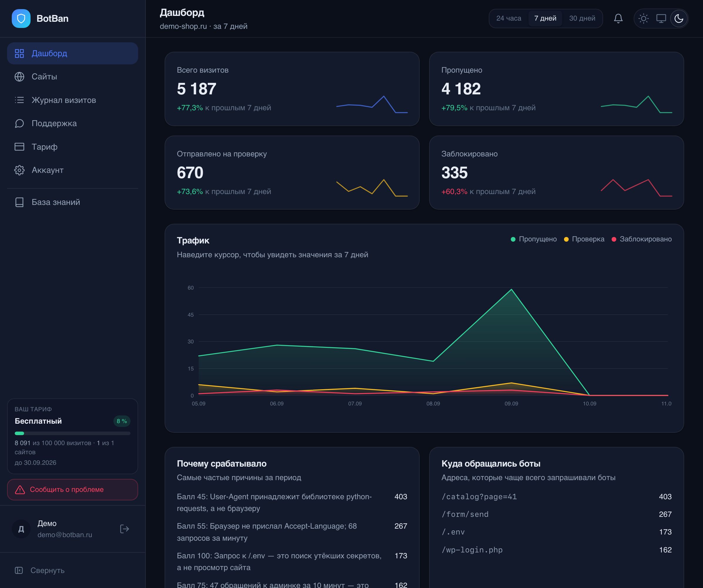Image resolution: width=703 pixels, height=588 pixels.
Task: Open Сайты globe icon in sidebar
Action: tap(19, 77)
